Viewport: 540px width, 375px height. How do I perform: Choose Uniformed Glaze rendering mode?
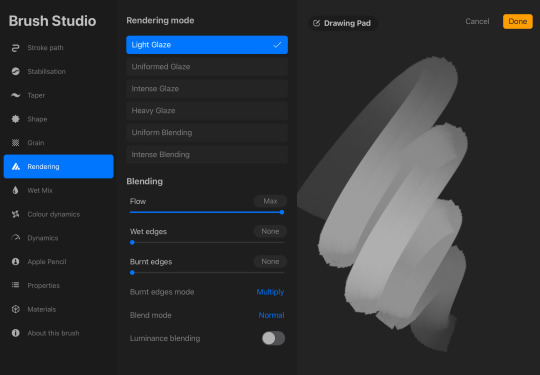207,67
